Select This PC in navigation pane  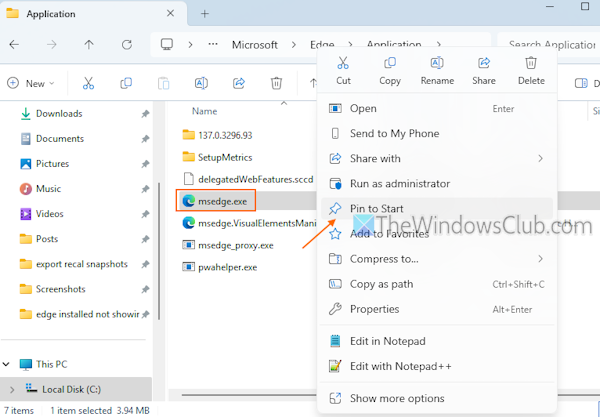coord(51,364)
